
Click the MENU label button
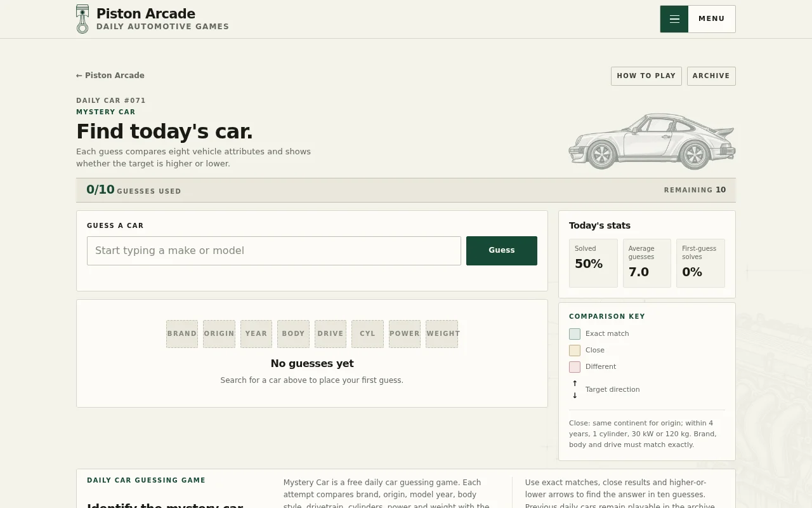click(x=712, y=19)
